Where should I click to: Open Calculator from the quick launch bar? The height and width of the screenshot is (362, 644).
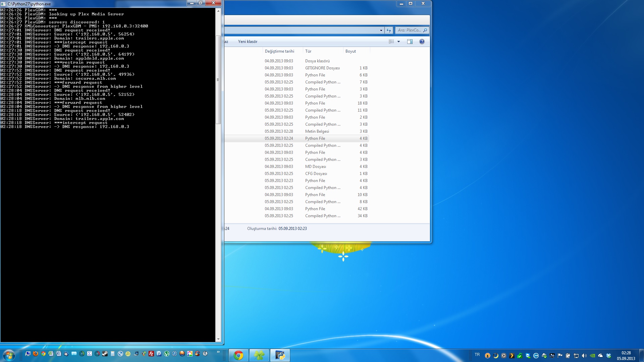pyautogui.click(x=113, y=354)
